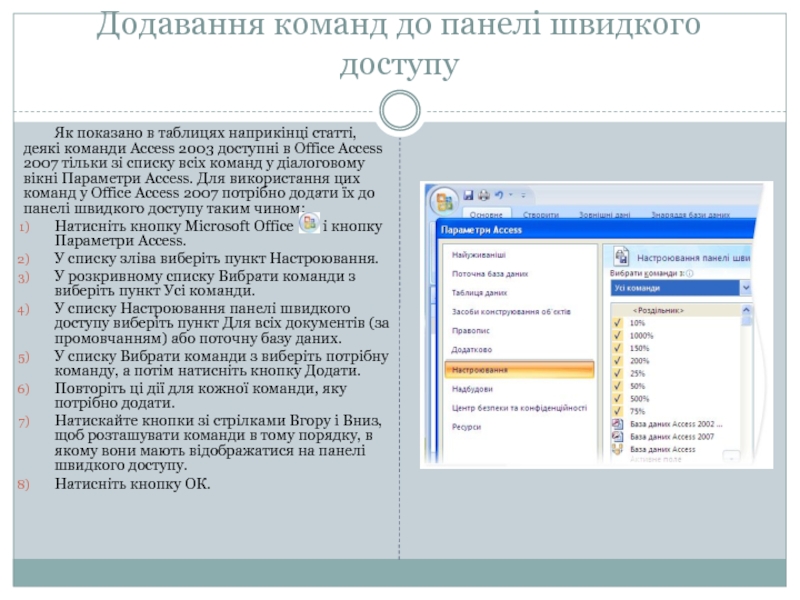The image size is (800, 600).
Task: Select Найуживаніші in Параметри Access list
Action: pyautogui.click(x=479, y=255)
